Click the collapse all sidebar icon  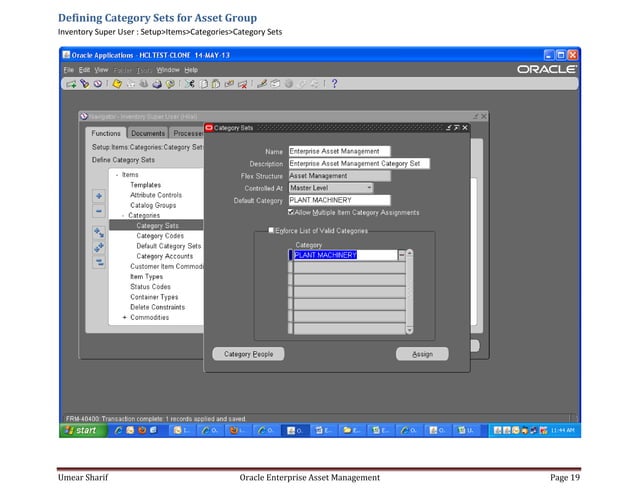pyautogui.click(x=100, y=262)
